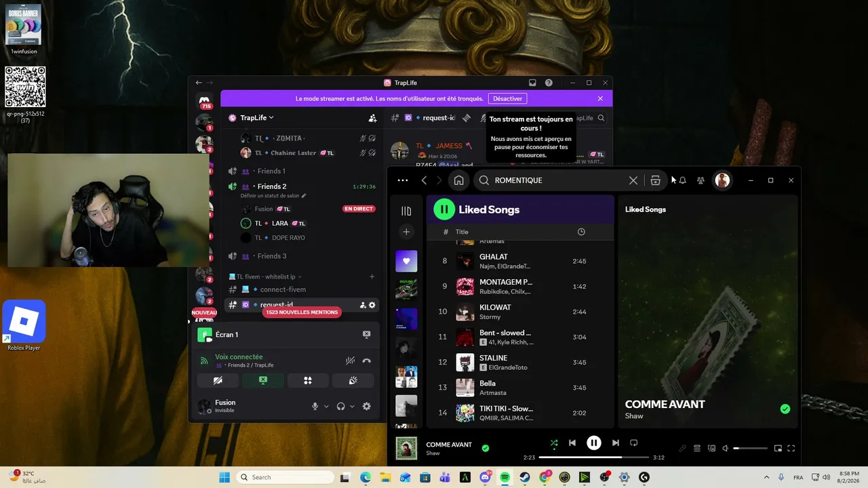This screenshot has height=488, width=868.
Task: Open Discord activities launcher
Action: click(308, 380)
